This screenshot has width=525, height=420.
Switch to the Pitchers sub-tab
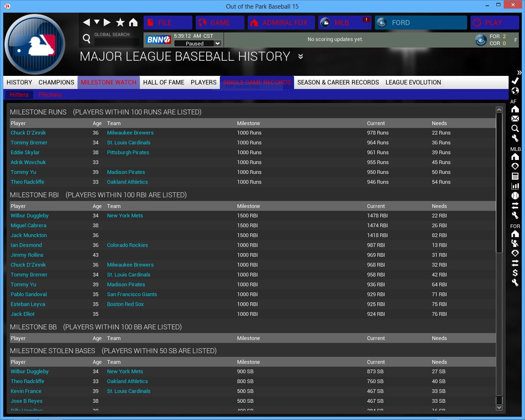click(x=50, y=95)
